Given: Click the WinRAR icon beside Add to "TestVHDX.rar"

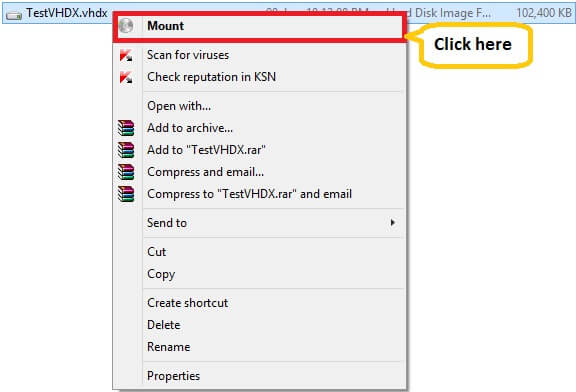Looking at the screenshot, I should (x=126, y=150).
